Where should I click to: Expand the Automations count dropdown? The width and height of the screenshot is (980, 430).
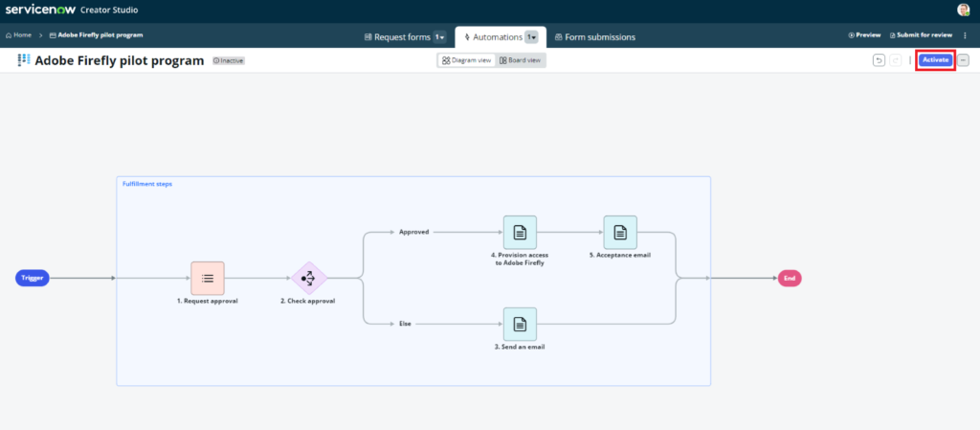tap(531, 37)
